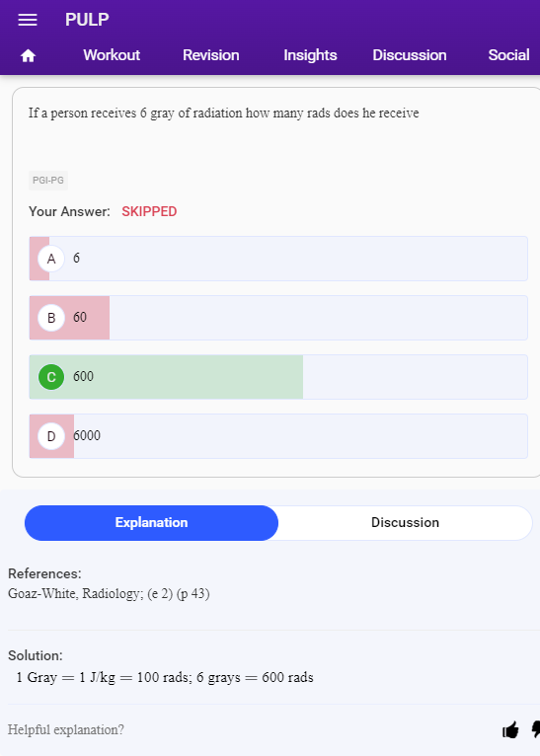
Task: Click the 600 answer percentage bar
Action: tap(166, 377)
